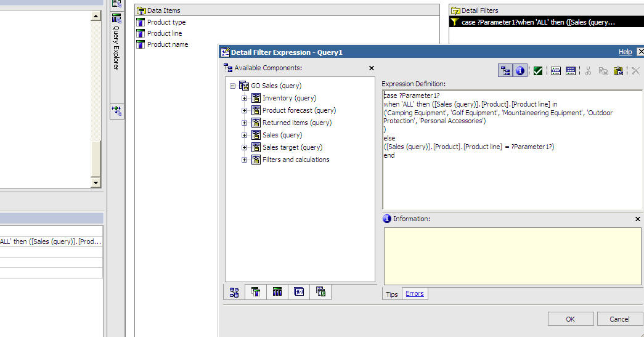Select the Product type data item

point(166,22)
